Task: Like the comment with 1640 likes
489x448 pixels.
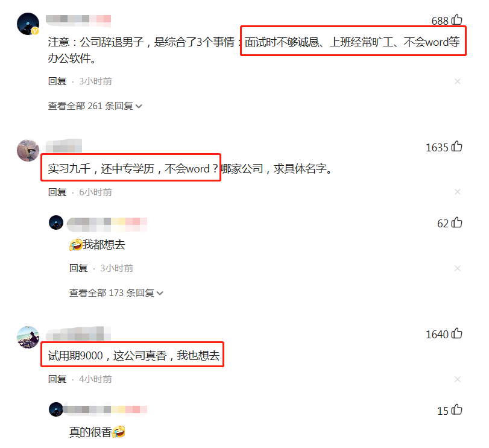Action: (457, 333)
